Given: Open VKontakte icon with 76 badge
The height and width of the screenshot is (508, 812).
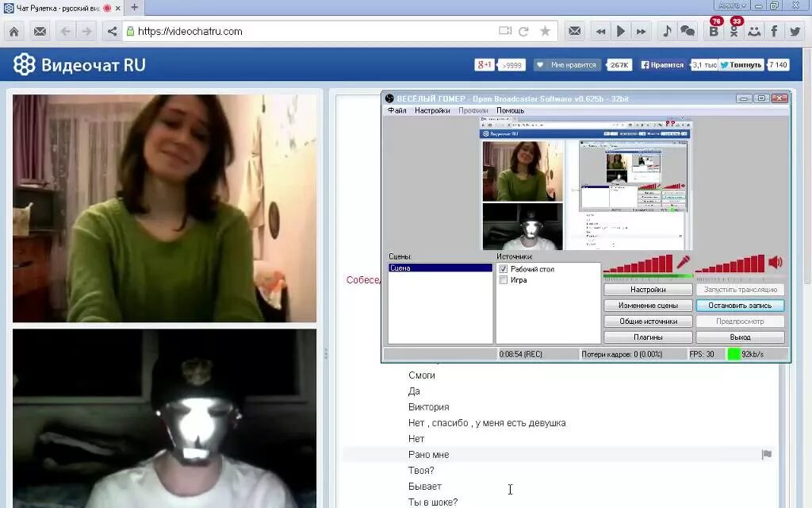Looking at the screenshot, I should [714, 31].
